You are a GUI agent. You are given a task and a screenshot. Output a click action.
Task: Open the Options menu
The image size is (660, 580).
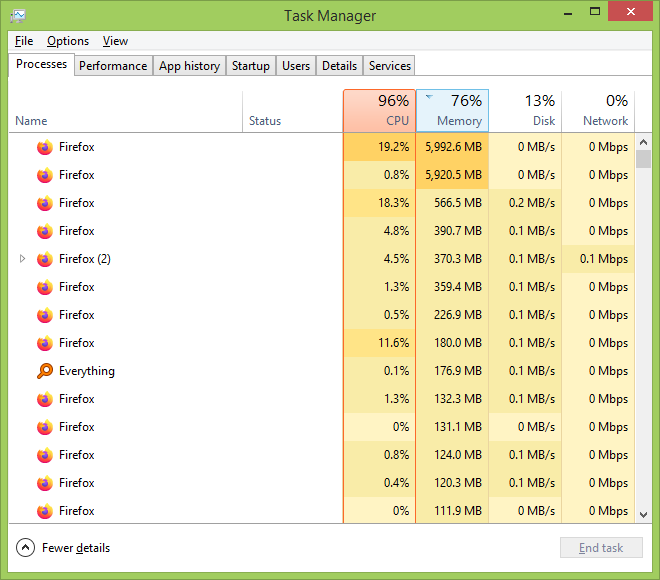(68, 41)
